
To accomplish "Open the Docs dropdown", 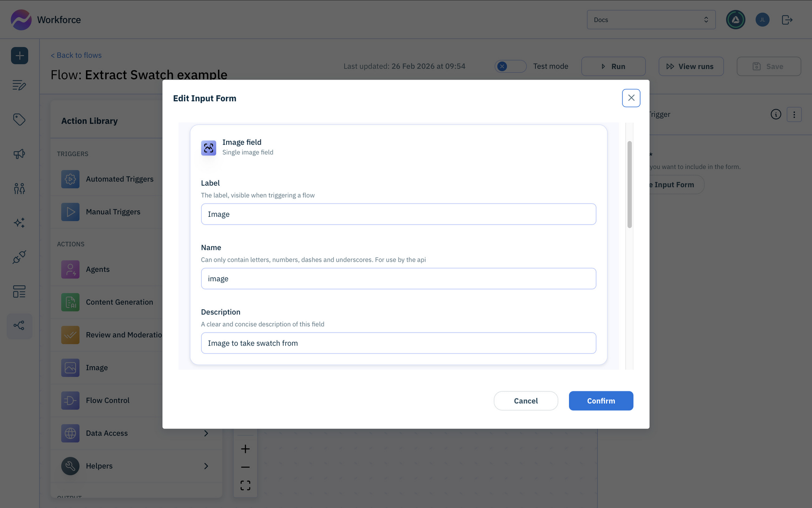I will [x=651, y=19].
